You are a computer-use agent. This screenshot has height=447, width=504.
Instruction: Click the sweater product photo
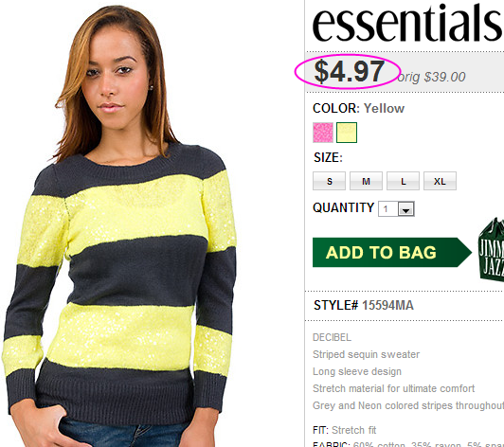pyautogui.click(x=122, y=225)
